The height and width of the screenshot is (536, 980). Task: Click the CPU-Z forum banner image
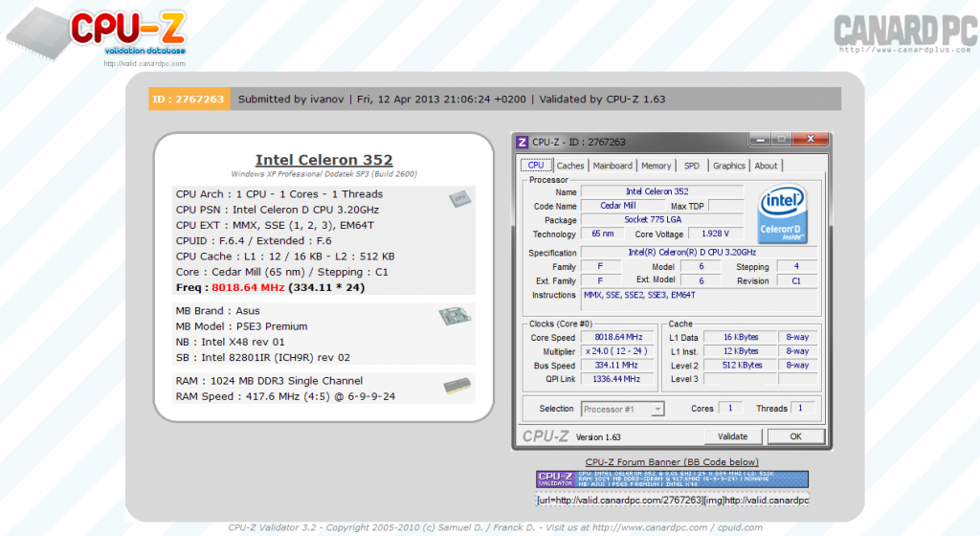coord(672,480)
